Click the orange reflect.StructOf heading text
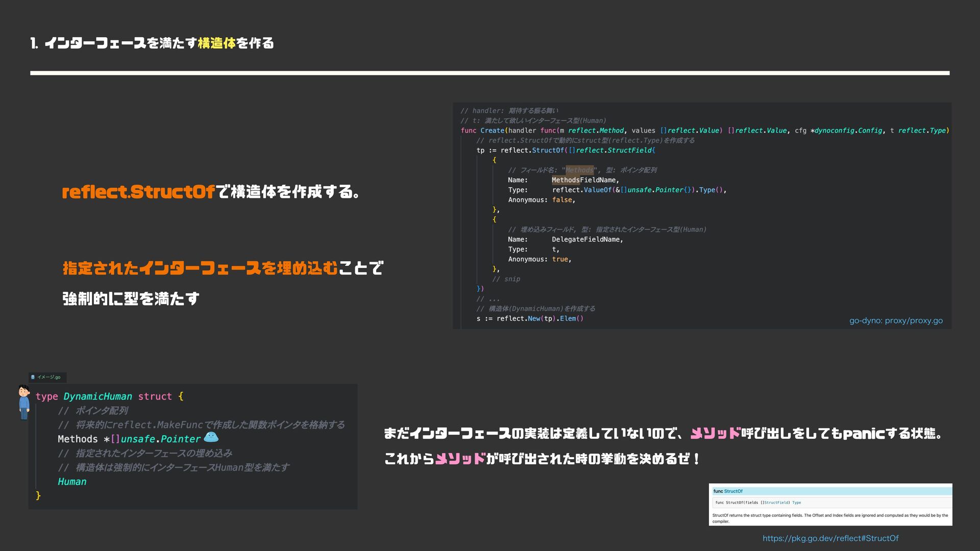The width and height of the screenshot is (980, 551). click(138, 192)
